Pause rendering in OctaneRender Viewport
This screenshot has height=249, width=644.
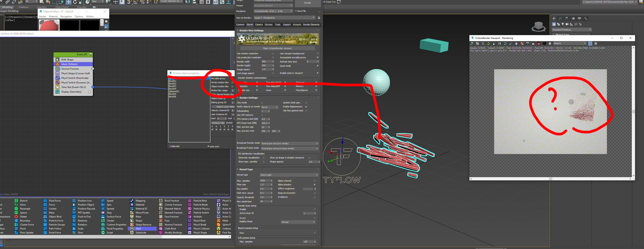pyautogui.click(x=499, y=43)
